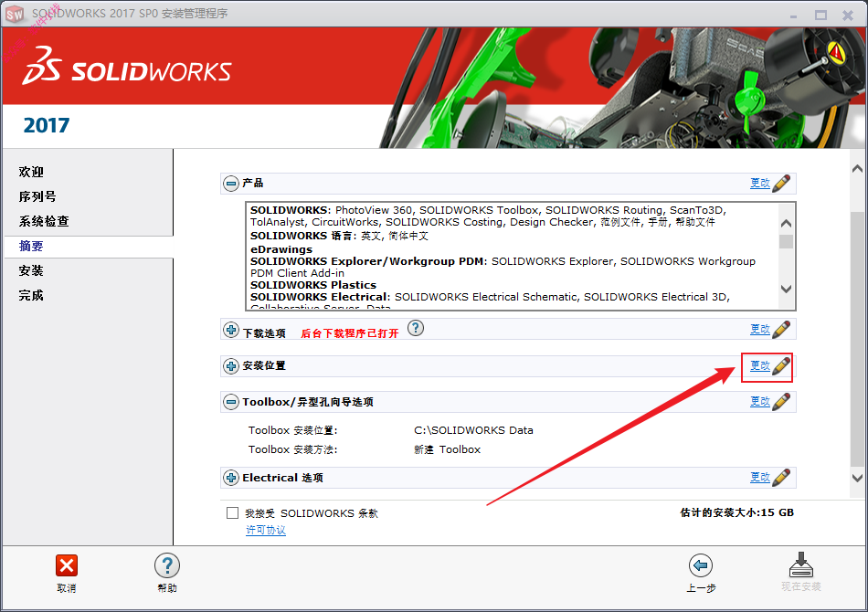Go back with the 上一步 arrow icon

coord(701,565)
